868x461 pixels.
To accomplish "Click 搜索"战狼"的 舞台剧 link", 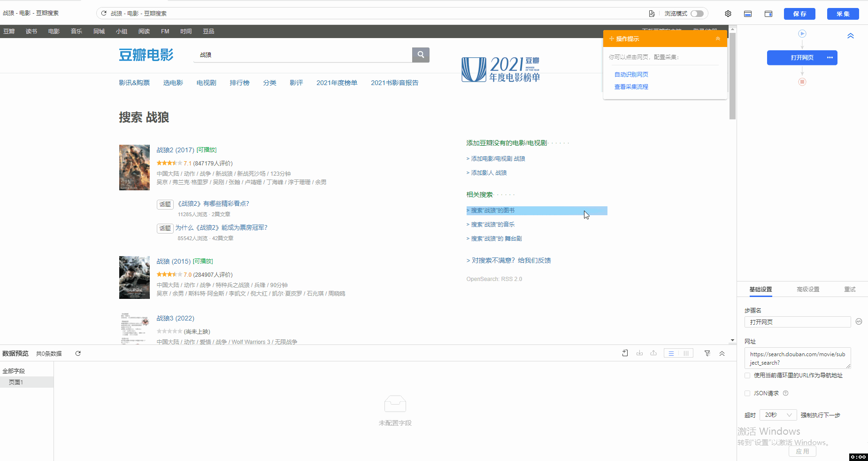I will 496,239.
